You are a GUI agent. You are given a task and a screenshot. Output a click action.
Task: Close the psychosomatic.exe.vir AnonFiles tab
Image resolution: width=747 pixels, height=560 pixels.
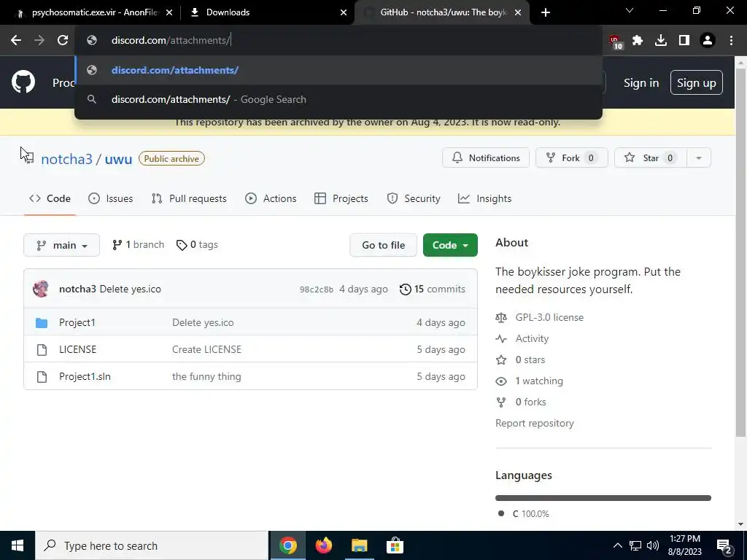(x=169, y=12)
